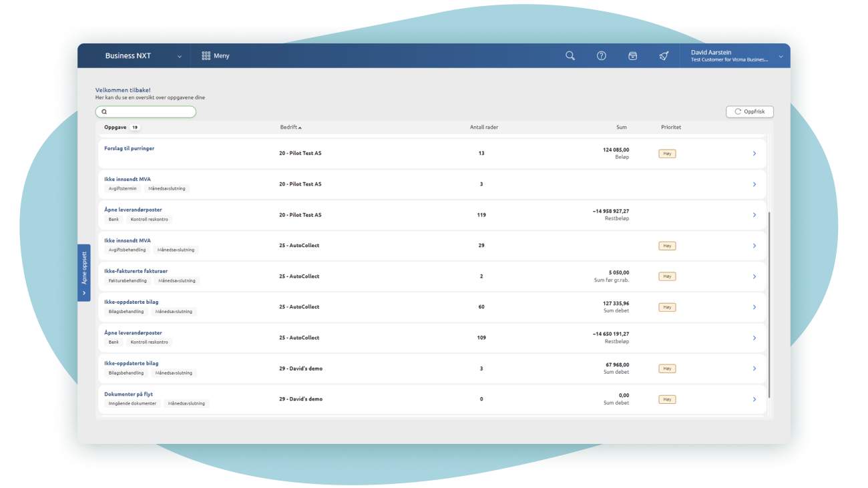Open arrow for Pilot Test Åpne leverandørposter
Screen dimensions: 868x488
(x=754, y=215)
